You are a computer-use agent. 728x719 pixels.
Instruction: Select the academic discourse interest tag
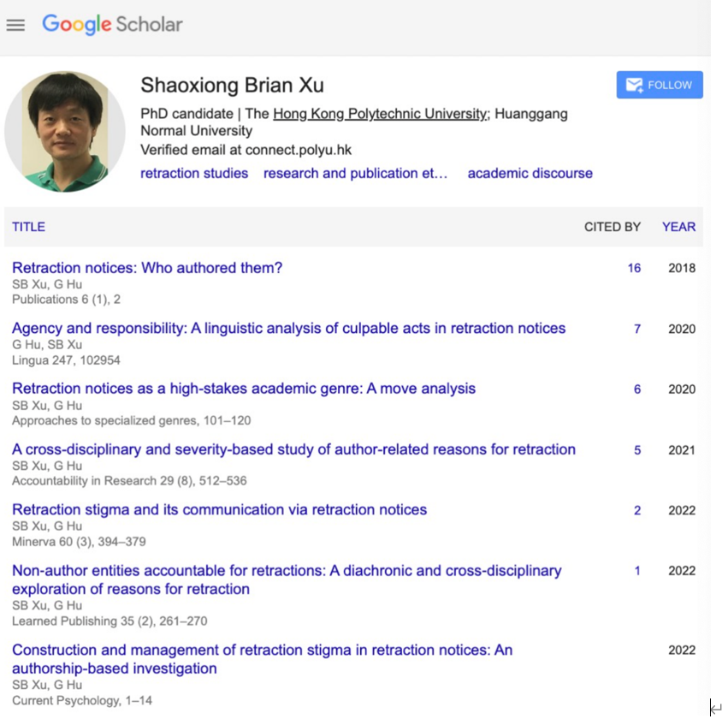pos(530,173)
